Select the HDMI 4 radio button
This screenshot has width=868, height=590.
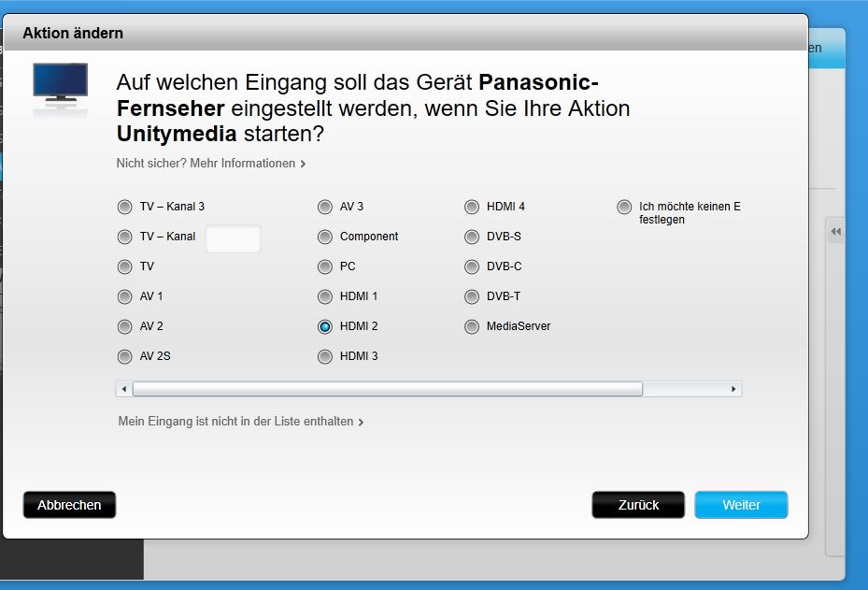click(472, 208)
